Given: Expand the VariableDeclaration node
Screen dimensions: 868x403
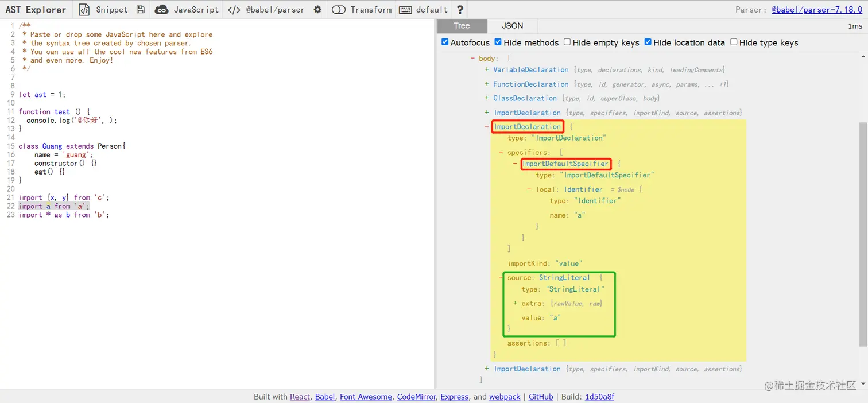Looking at the screenshot, I should tap(487, 70).
